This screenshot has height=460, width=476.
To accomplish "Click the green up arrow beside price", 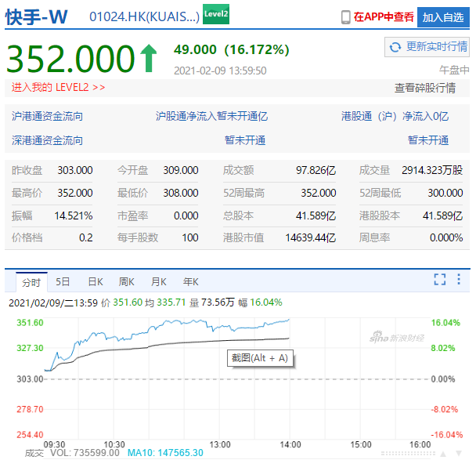I will [x=149, y=58].
